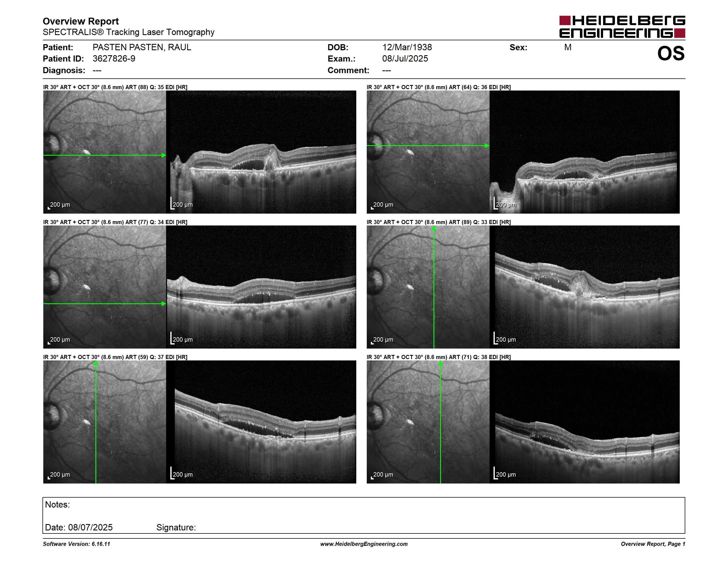Image resolution: width=728 pixels, height=563 pixels.
Task: Click the large "OS" eye label
Action: [671, 53]
